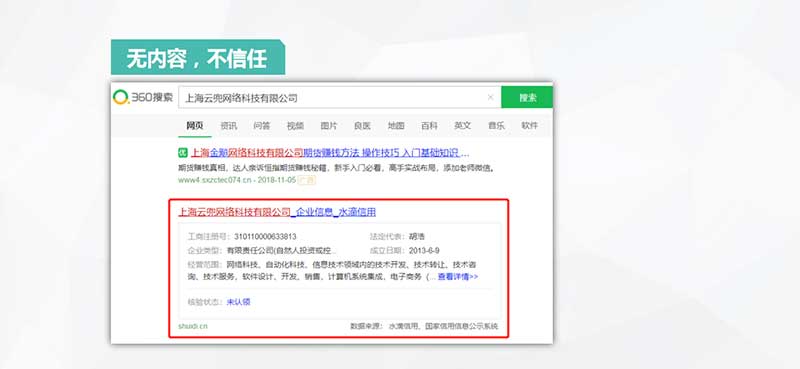Screen dimensions: 800x369
Task: Click the 查看详情>> link
Action: tap(458, 277)
